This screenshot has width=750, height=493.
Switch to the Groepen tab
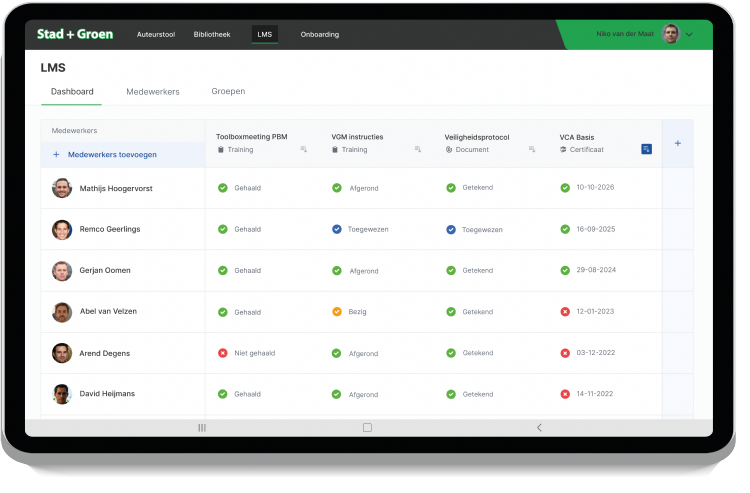tap(228, 91)
